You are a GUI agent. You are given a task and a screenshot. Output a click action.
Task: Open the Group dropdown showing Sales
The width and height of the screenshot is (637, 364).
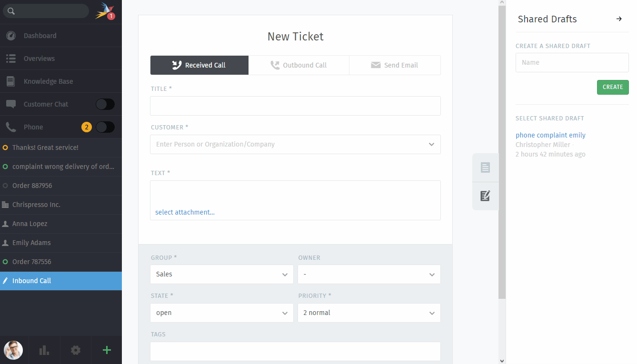coord(222,275)
